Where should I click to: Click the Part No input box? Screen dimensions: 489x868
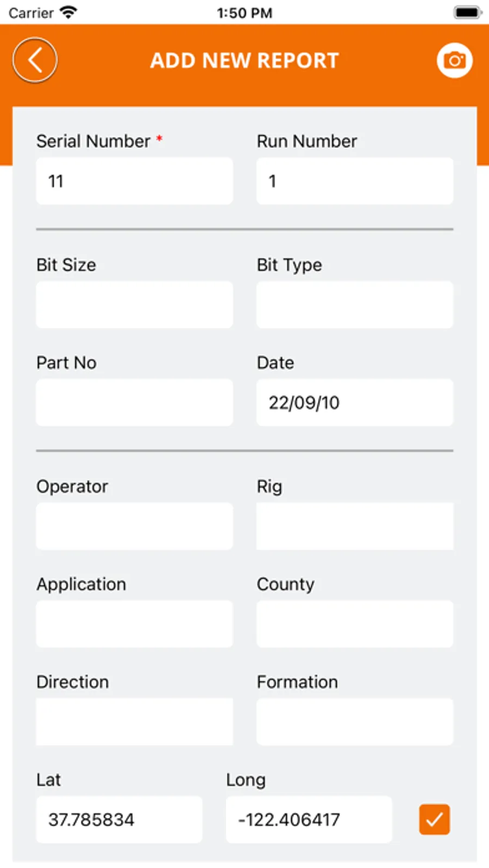coord(134,402)
